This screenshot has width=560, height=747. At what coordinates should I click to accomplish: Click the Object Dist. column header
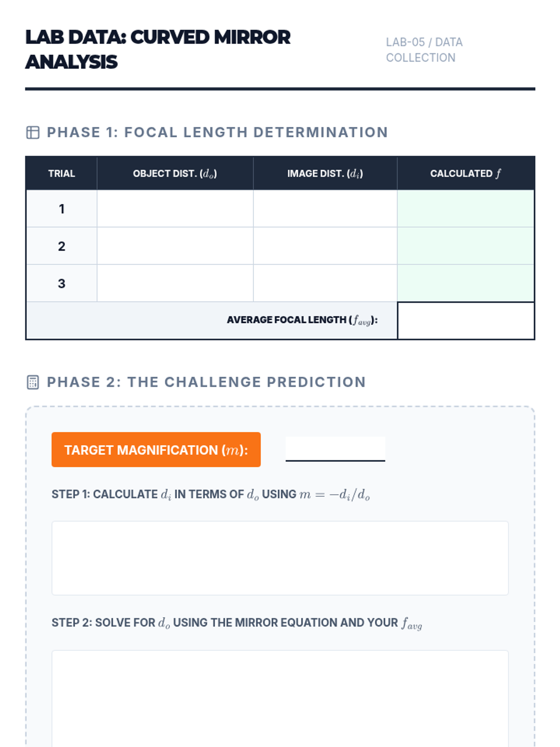[175, 174]
